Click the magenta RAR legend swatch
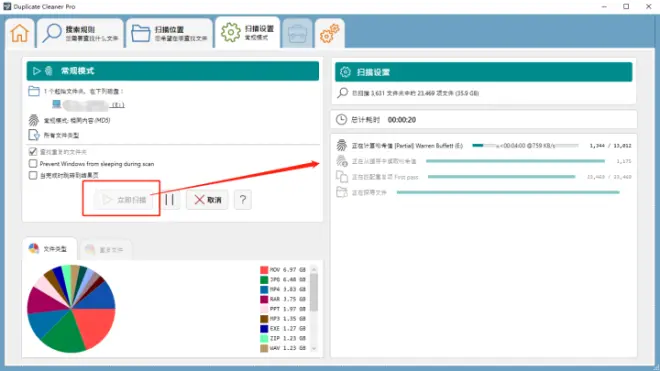Screen dimensions: 660x371 264,299
